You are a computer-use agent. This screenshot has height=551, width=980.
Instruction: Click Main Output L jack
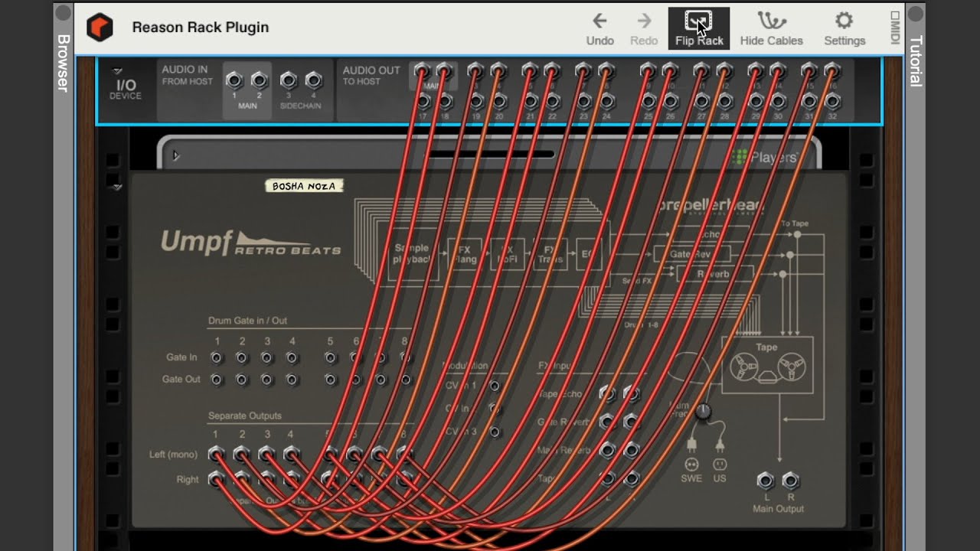pyautogui.click(x=766, y=481)
